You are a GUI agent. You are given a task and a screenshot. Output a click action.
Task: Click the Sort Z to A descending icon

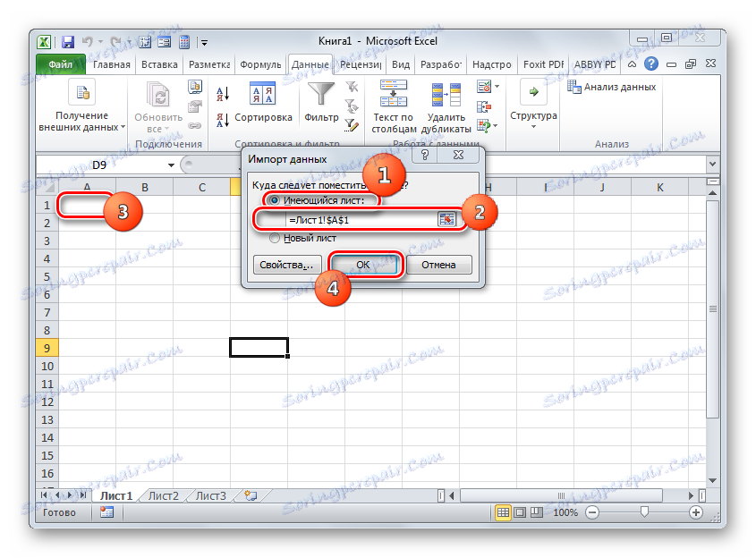point(222,120)
